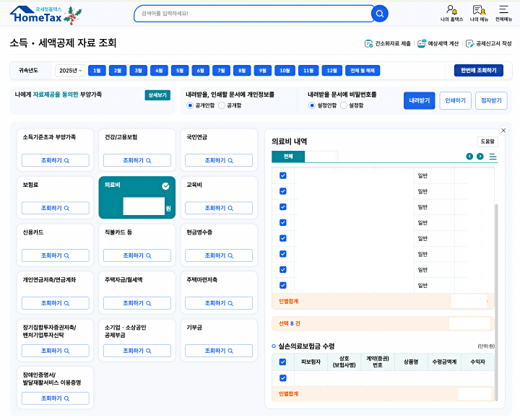
Task: Open 나의 메뉴 icon
Action: (x=479, y=14)
